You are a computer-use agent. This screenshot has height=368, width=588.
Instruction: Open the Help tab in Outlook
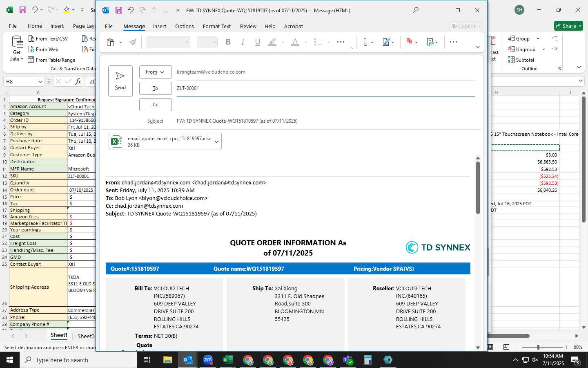tap(270, 26)
